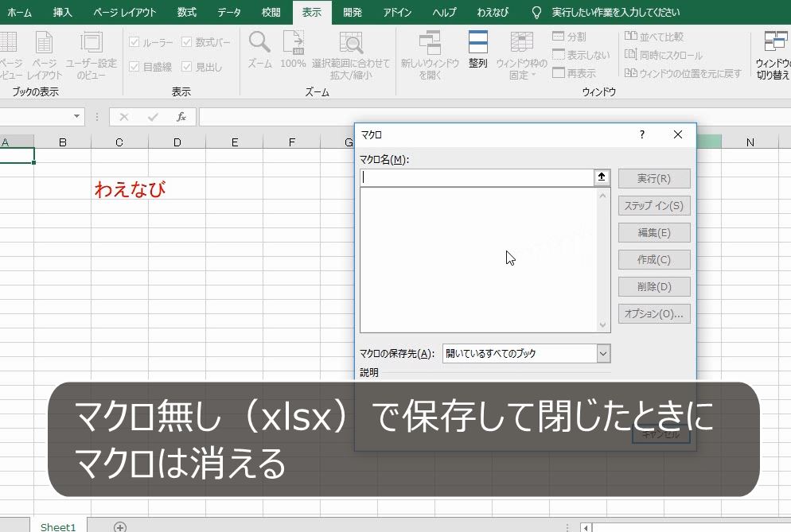Open Data (データ) tab
Viewport: 791px width, 532px height.
coord(229,12)
